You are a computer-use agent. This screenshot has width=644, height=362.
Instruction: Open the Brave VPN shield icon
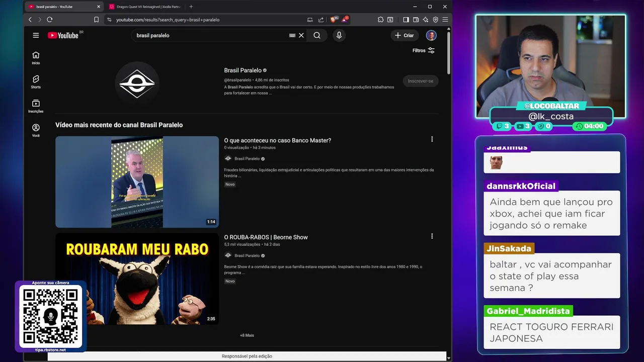435,20
